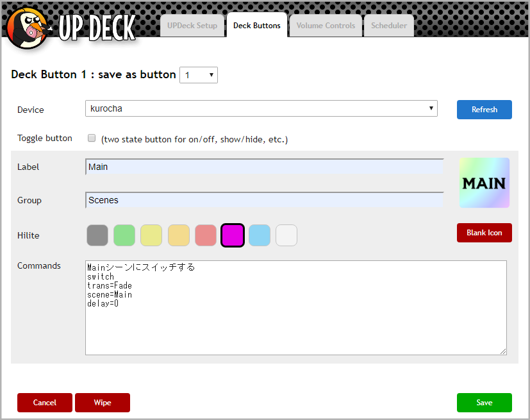This screenshot has width=530, height=420.
Task: Click into the Label field containing Main
Action: 264,167
